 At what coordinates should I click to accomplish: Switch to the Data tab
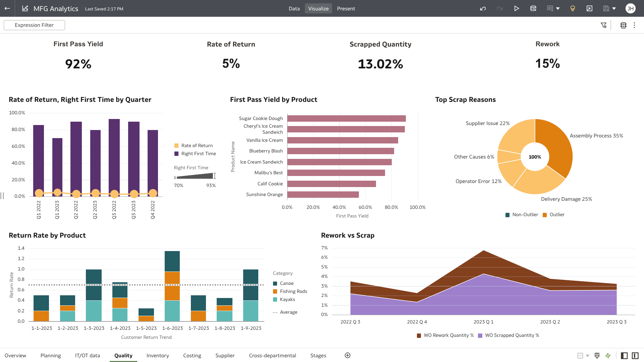point(294,8)
